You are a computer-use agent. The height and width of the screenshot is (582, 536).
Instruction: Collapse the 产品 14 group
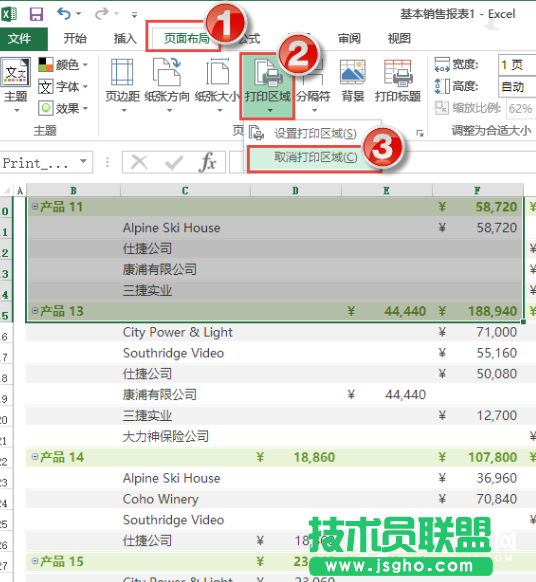[x=35, y=457]
